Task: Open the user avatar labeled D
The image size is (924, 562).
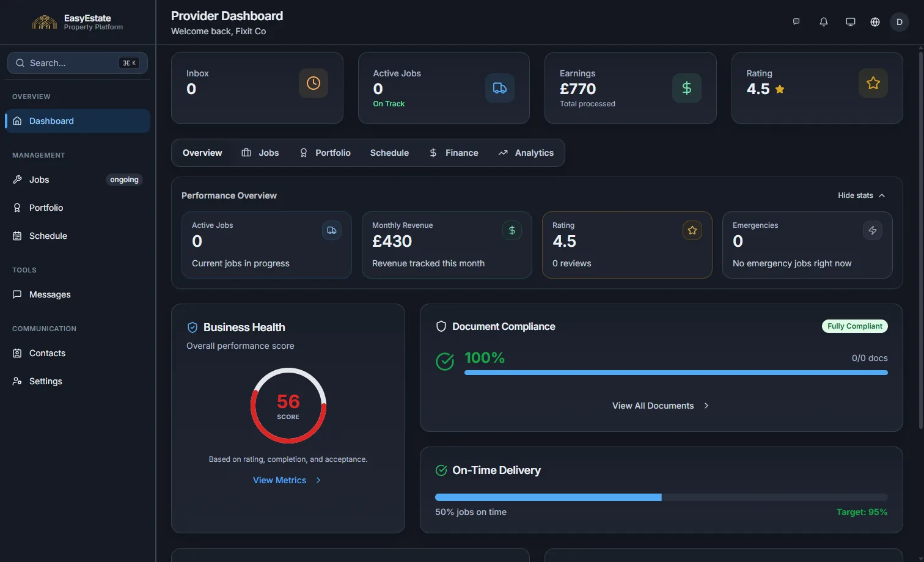Action: (900, 22)
